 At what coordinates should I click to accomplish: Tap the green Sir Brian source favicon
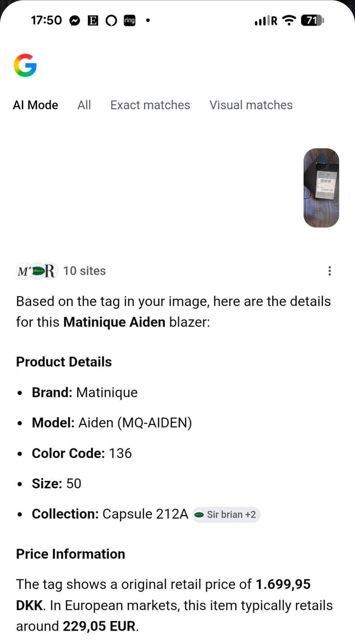coord(38,271)
